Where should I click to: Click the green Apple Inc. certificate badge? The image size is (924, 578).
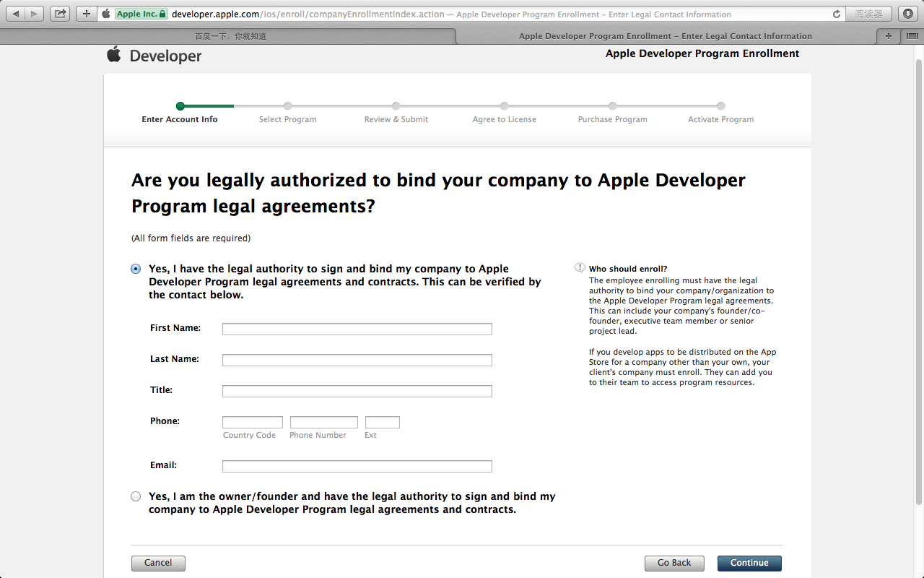[141, 14]
